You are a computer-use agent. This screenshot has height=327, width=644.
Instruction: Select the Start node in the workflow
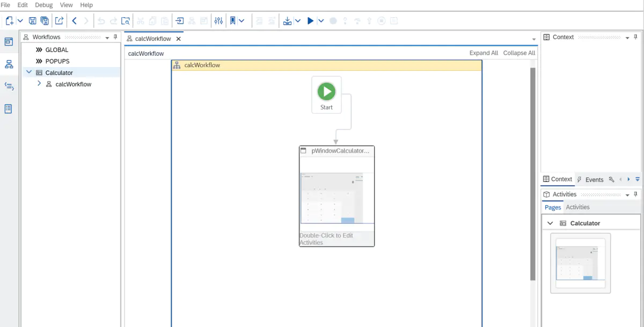pyautogui.click(x=326, y=95)
